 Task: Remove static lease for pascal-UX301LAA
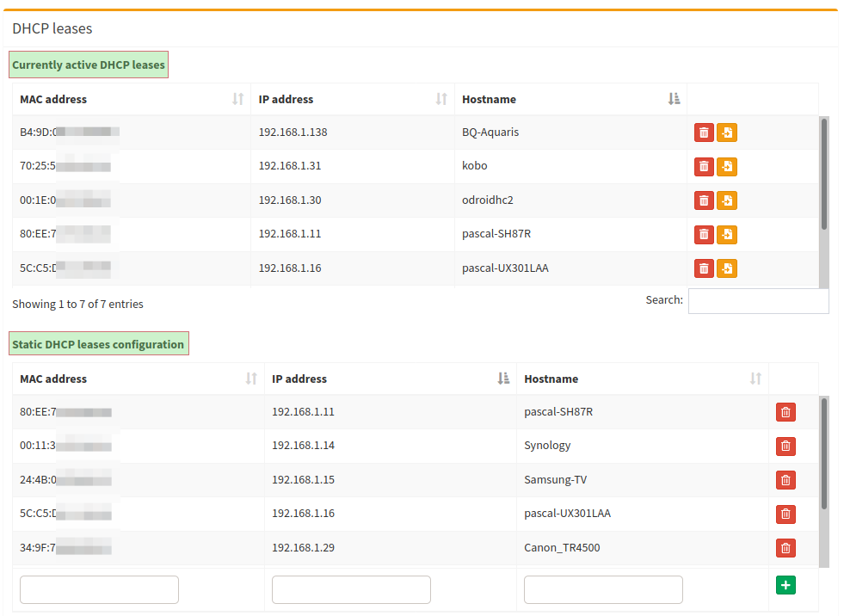[785, 514]
